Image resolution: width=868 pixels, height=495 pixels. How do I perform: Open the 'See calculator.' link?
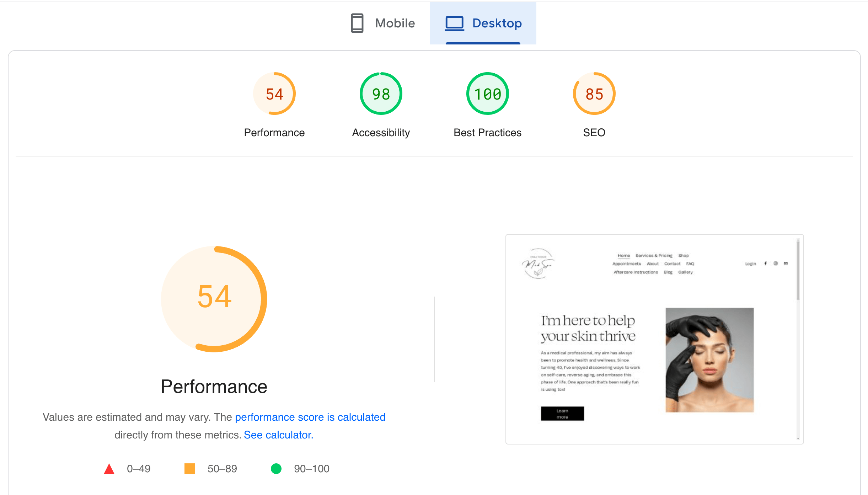[279, 435]
